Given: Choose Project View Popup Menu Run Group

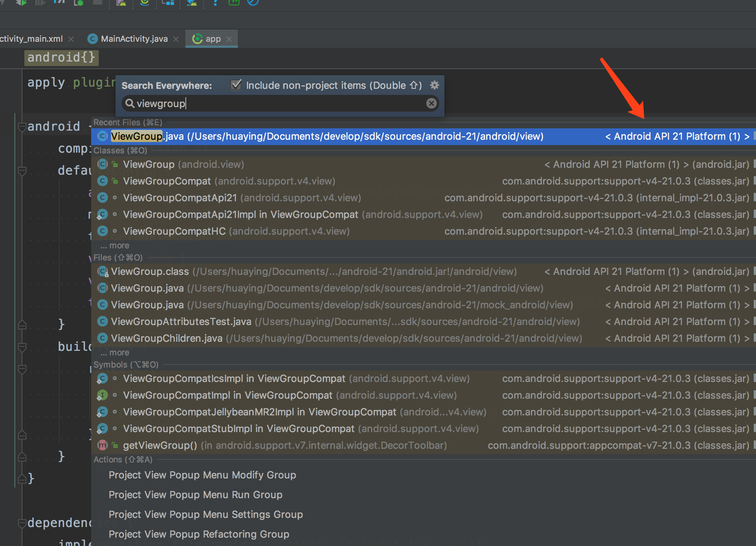Looking at the screenshot, I should 195,495.
